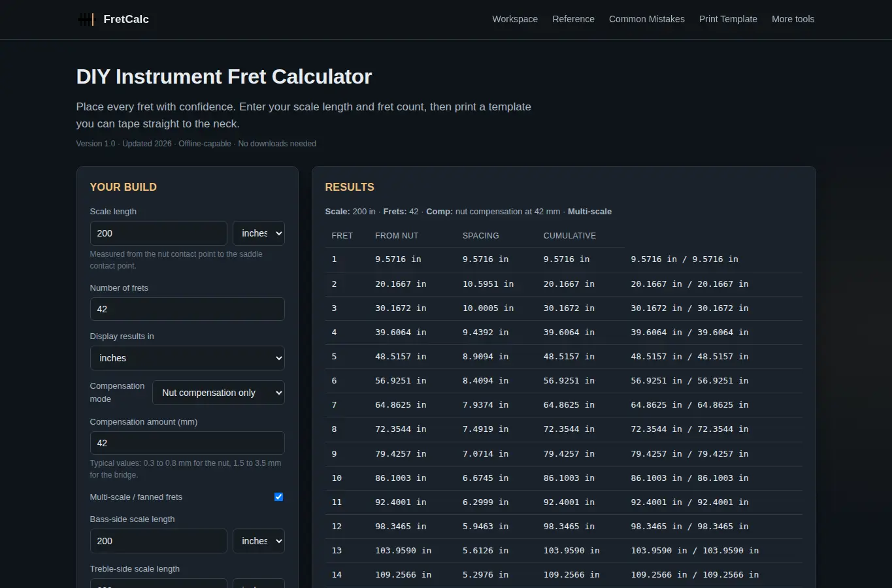This screenshot has height=588, width=892.
Task: Open the Bass-side scale units dropdown
Action: (259, 541)
